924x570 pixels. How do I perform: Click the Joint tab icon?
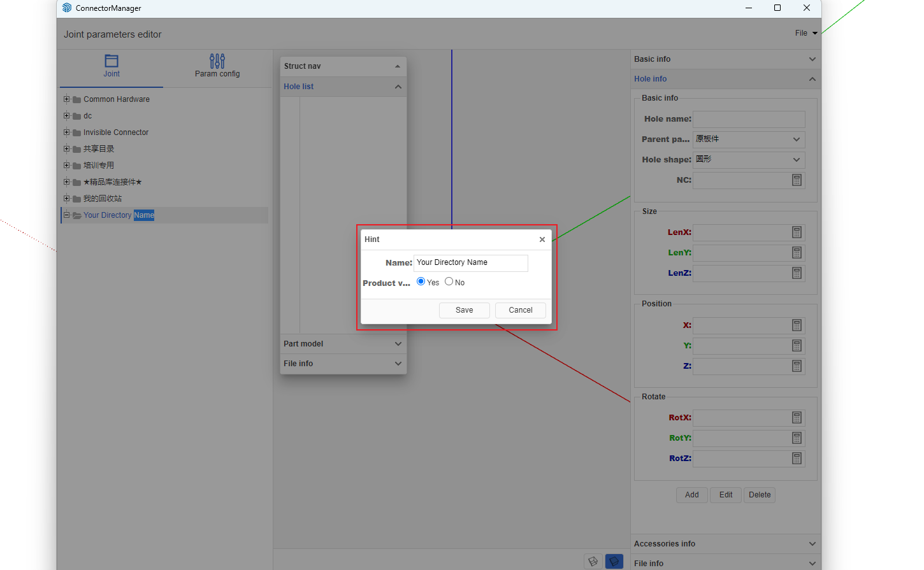tap(112, 61)
